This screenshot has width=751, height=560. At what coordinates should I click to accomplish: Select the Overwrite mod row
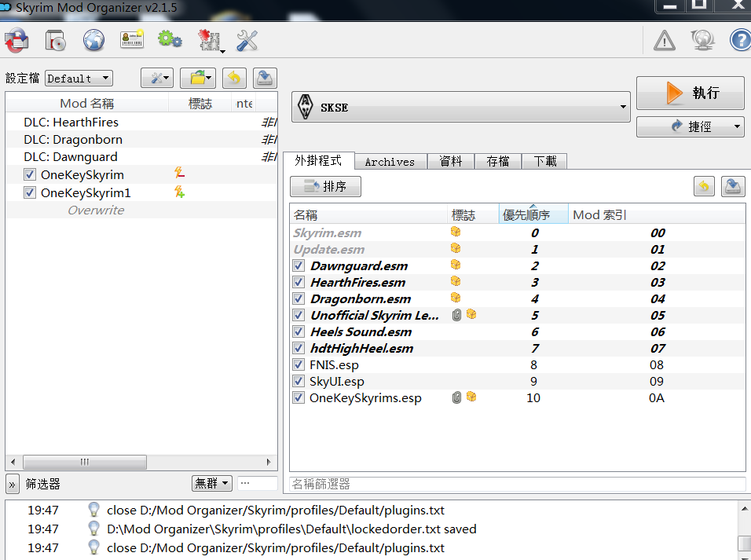(x=141, y=210)
